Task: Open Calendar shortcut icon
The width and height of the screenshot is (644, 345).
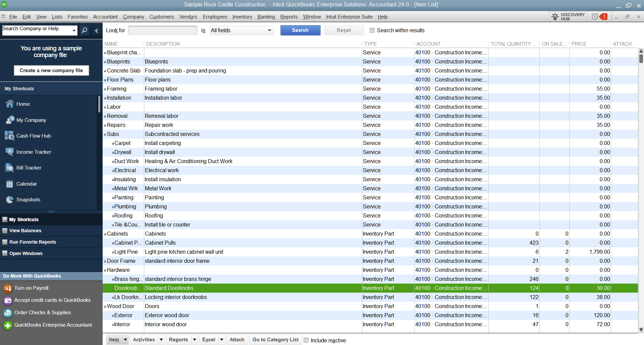Action: [x=10, y=184]
